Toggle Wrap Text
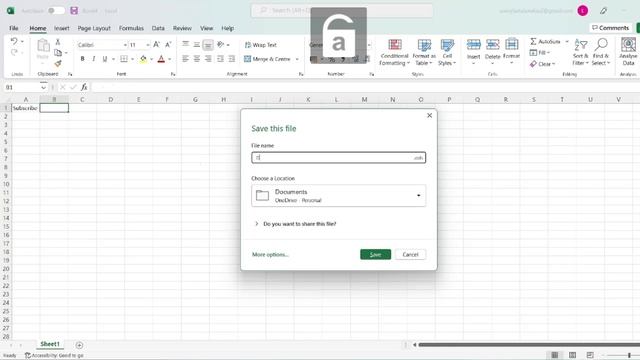The image size is (640, 360). tap(260, 45)
